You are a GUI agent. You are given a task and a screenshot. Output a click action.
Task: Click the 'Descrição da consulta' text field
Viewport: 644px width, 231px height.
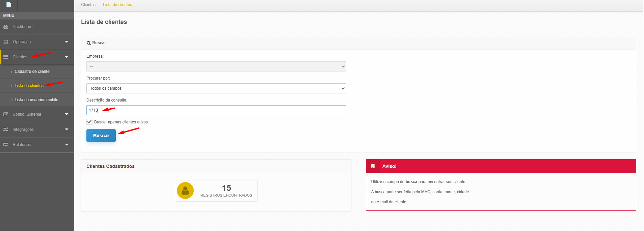(216, 110)
